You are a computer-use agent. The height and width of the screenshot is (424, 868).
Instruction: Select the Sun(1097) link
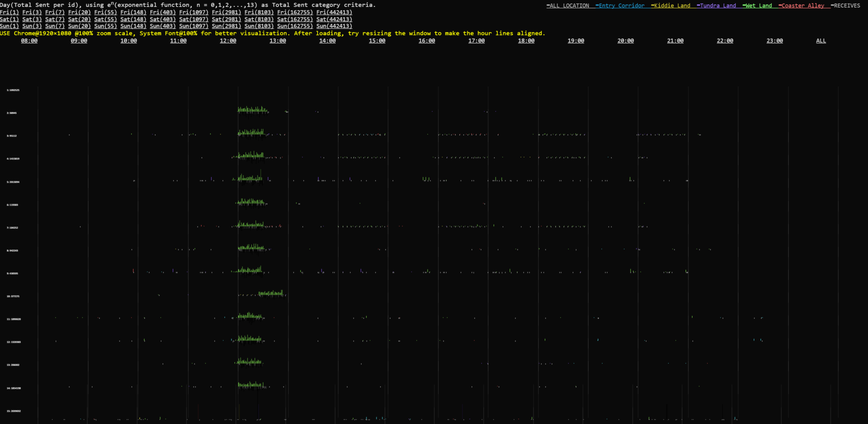pyautogui.click(x=194, y=26)
